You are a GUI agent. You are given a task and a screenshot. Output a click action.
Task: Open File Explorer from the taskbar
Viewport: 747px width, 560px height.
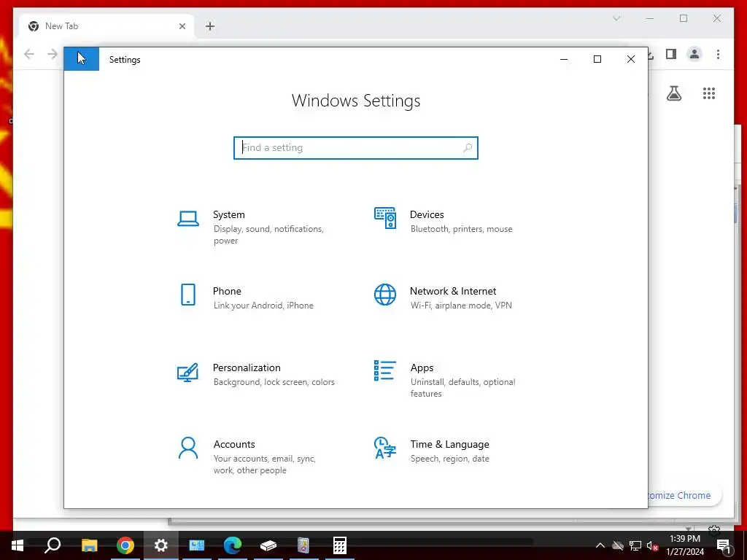(x=89, y=545)
